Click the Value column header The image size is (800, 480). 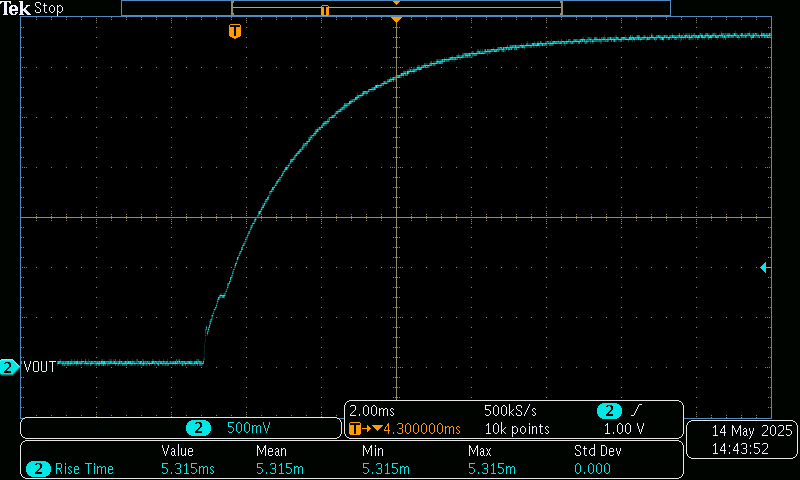click(177, 451)
